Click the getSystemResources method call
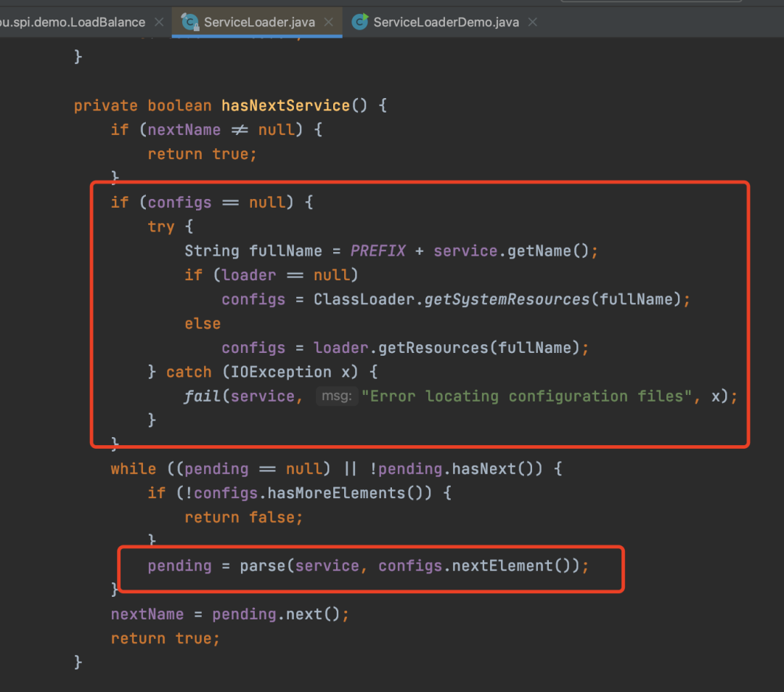Viewport: 784px width, 692px height. click(507, 299)
